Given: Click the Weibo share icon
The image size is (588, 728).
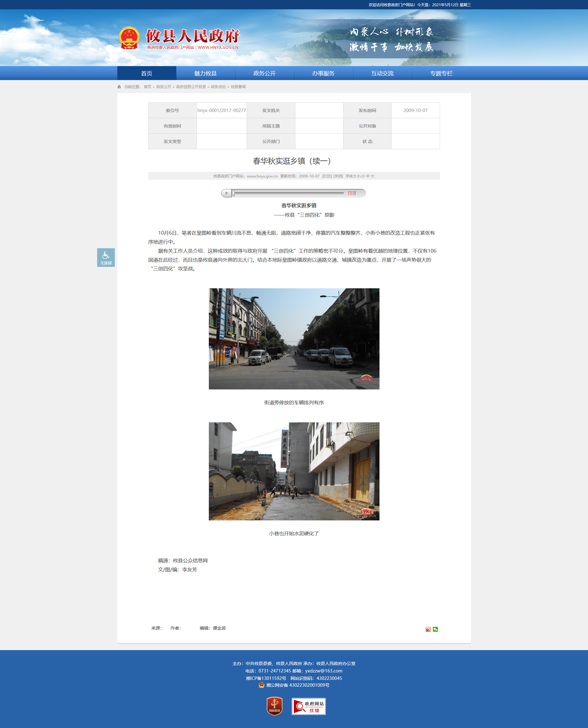Looking at the screenshot, I should tap(428, 629).
